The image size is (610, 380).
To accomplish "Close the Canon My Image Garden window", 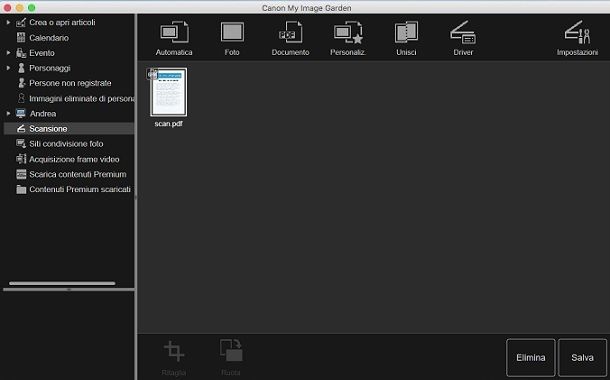I will tap(7, 7).
